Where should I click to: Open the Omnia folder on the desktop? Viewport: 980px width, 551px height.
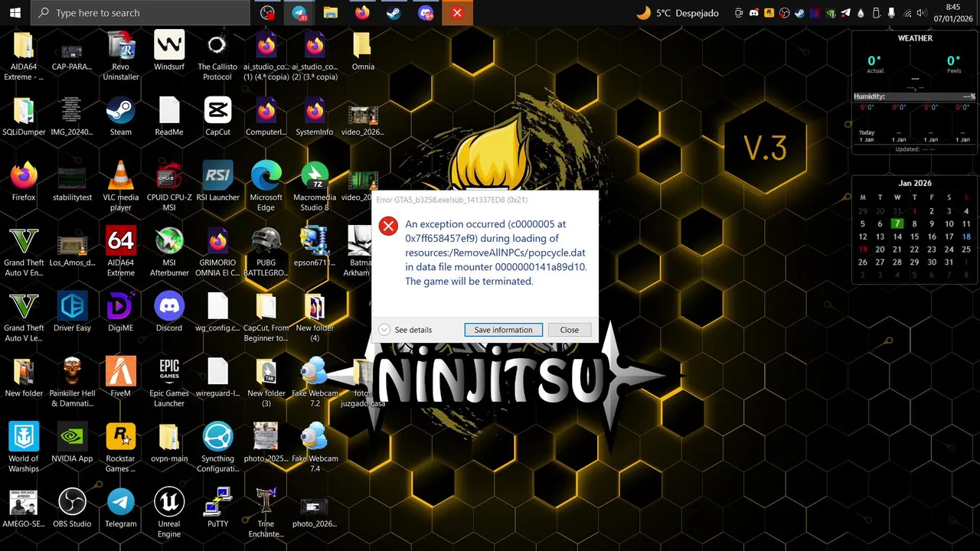coord(363,51)
